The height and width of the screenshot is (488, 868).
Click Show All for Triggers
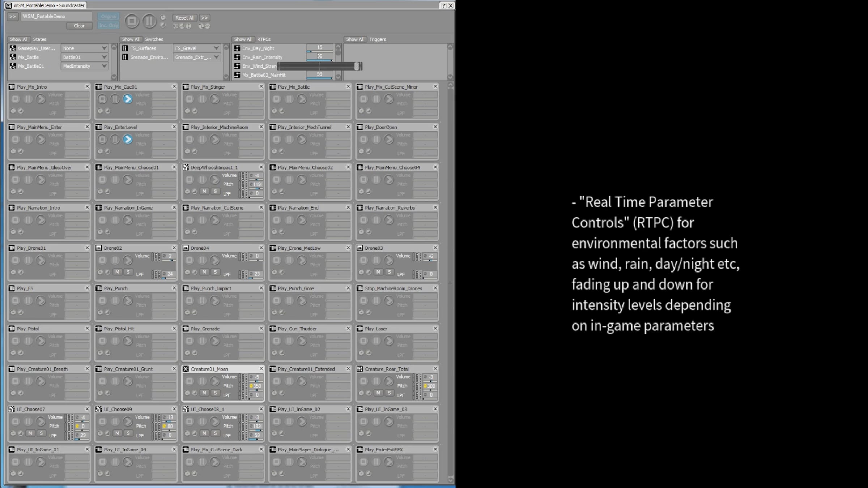point(354,39)
